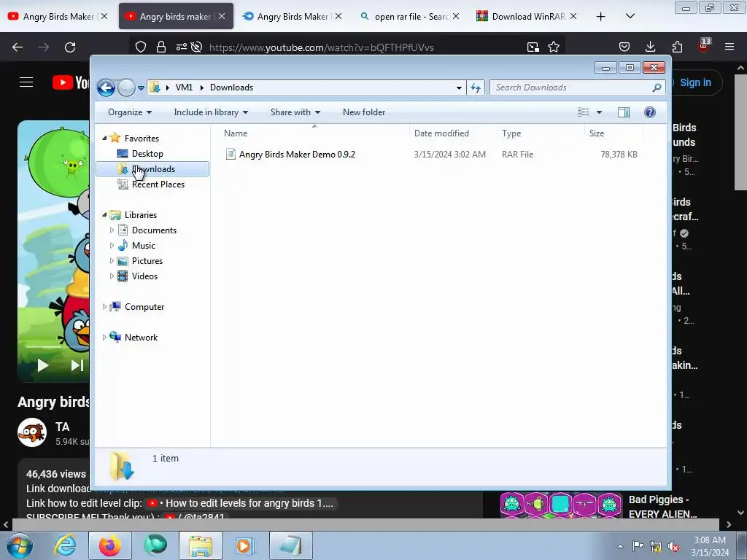
Task: Create a New folder in Downloads
Action: 364,112
